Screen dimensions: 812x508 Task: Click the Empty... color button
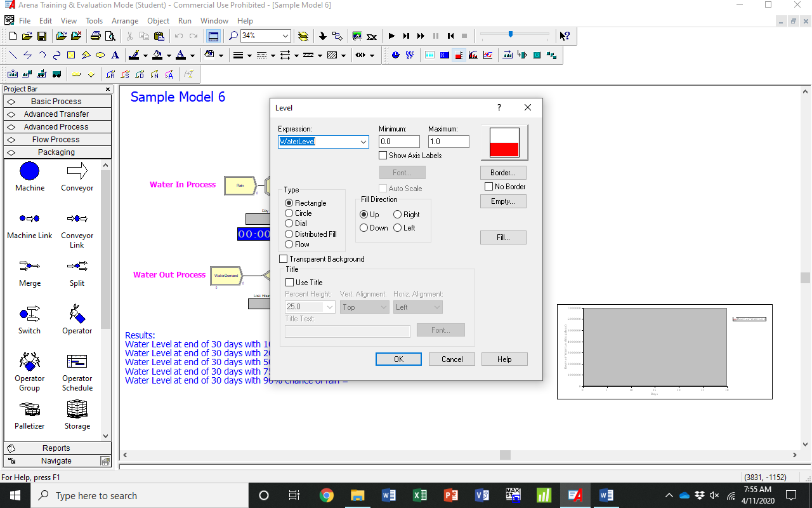click(x=503, y=201)
